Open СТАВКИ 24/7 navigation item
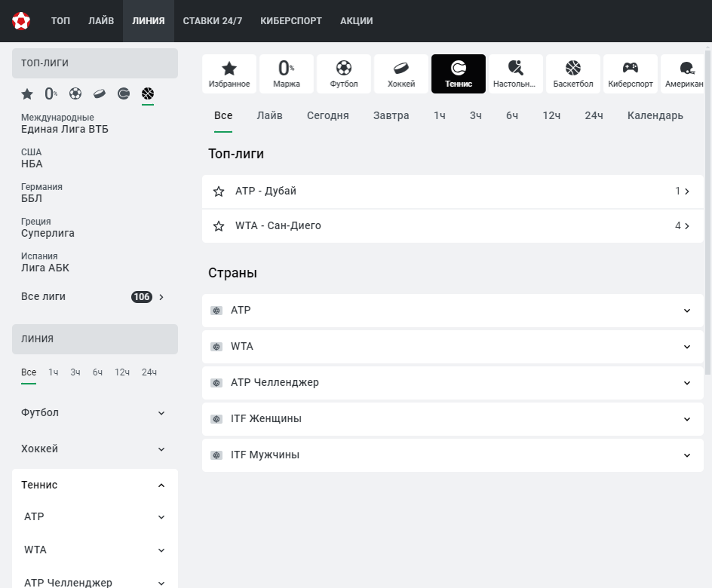The height and width of the screenshot is (588, 712). click(213, 21)
